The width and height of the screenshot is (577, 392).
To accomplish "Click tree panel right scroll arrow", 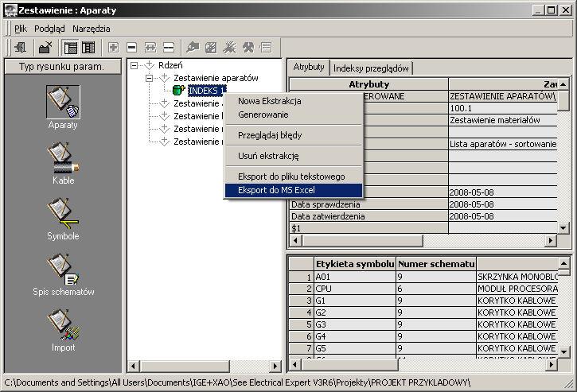I will [x=275, y=367].
